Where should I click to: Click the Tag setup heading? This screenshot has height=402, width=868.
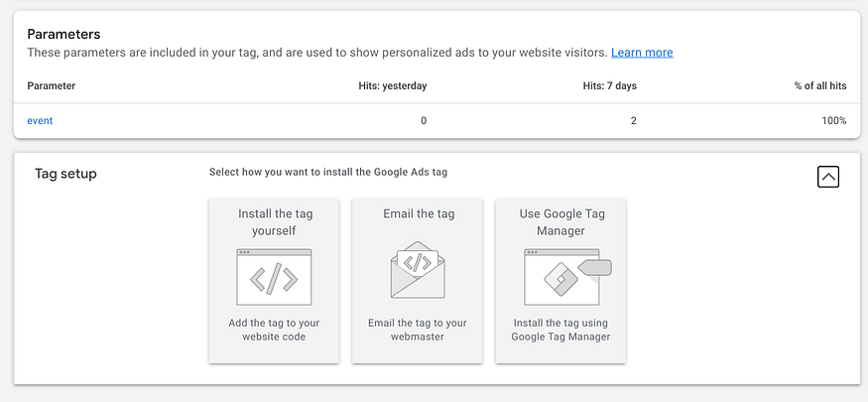click(x=65, y=174)
